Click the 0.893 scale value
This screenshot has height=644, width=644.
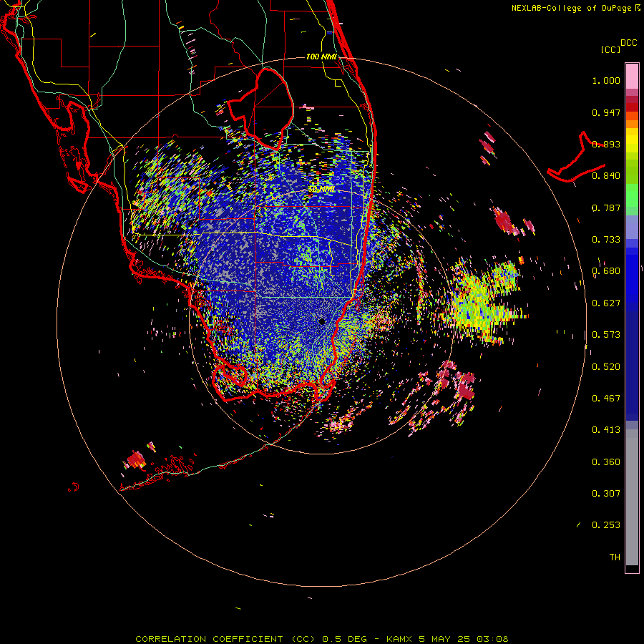click(606, 144)
